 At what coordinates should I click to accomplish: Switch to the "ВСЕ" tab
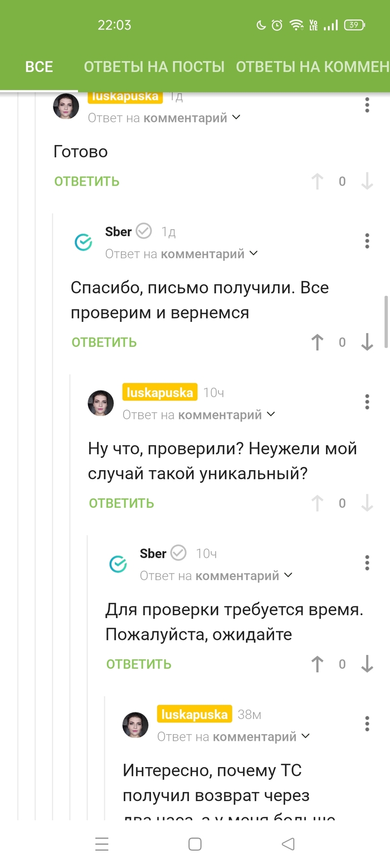(x=39, y=67)
